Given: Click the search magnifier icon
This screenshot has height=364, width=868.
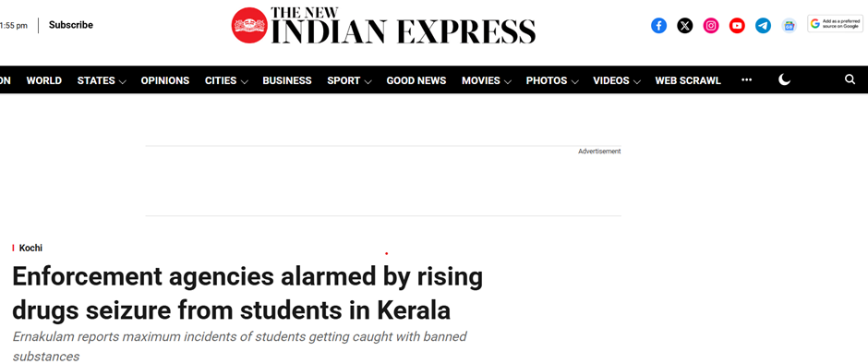Looking at the screenshot, I should tap(850, 79).
